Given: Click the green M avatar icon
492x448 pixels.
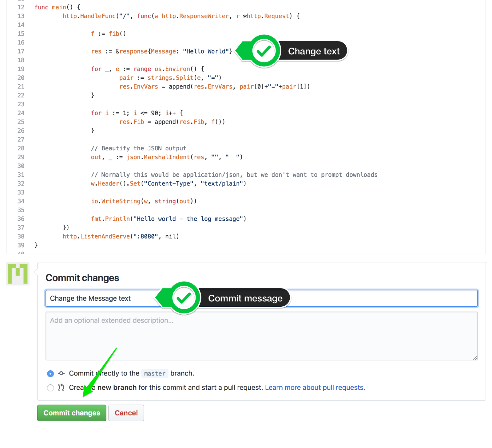Looking at the screenshot, I should point(17,274).
